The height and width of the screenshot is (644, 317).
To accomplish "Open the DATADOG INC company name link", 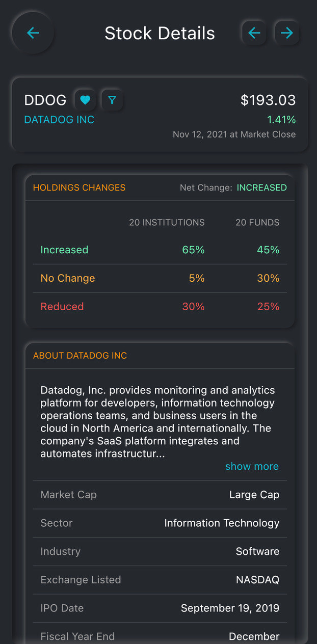I will coord(59,120).
